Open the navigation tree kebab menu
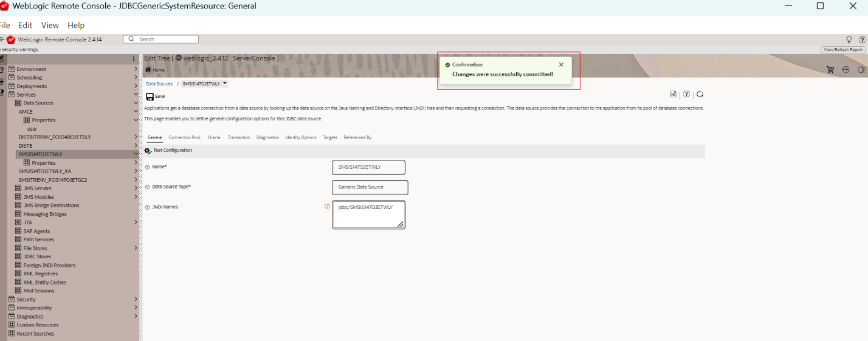 (x=134, y=59)
